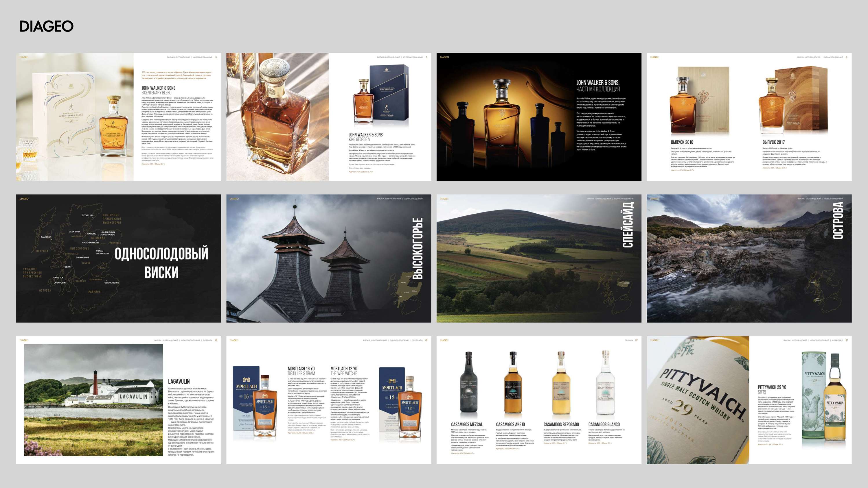Screen dimensions: 868x488
Task: Click the 'CASAMIGOS AÑEJO' caption
Action: 510,424
